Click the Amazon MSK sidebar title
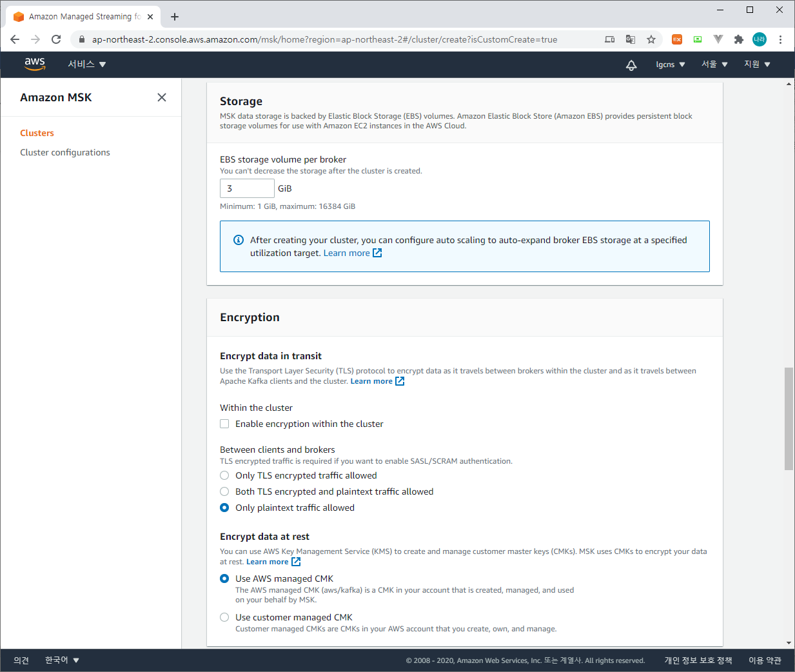The width and height of the screenshot is (795, 672). [56, 97]
